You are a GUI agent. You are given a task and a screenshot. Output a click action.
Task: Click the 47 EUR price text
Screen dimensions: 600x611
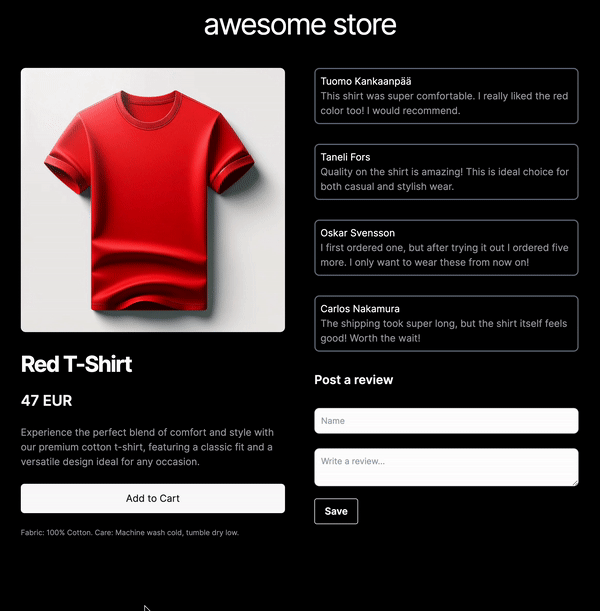[x=46, y=401]
